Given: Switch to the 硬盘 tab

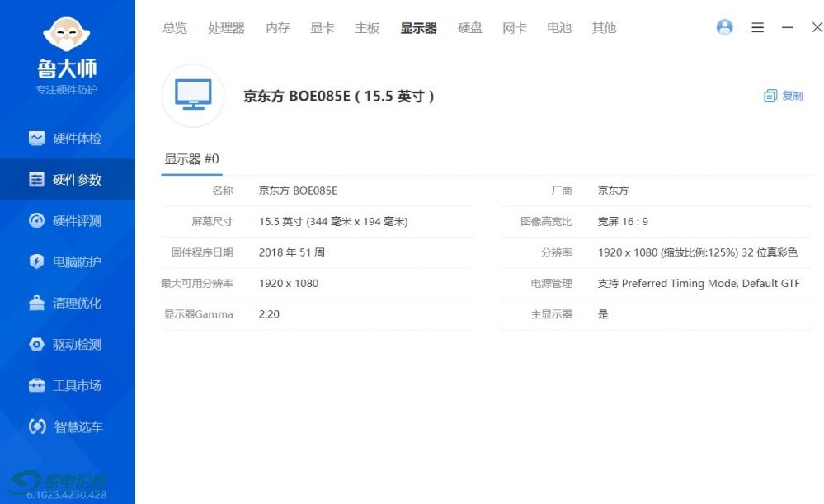Looking at the screenshot, I should (470, 28).
